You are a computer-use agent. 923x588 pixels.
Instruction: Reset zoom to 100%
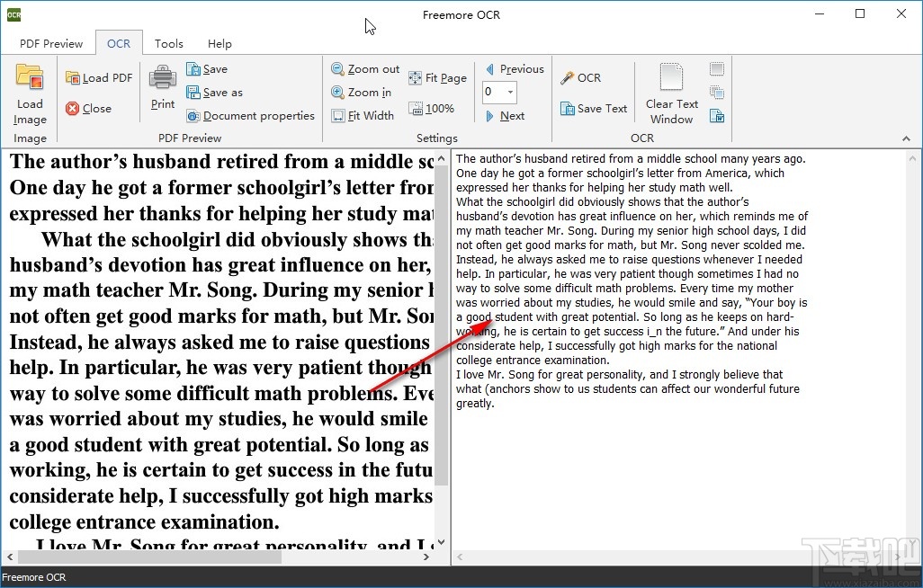(431, 109)
